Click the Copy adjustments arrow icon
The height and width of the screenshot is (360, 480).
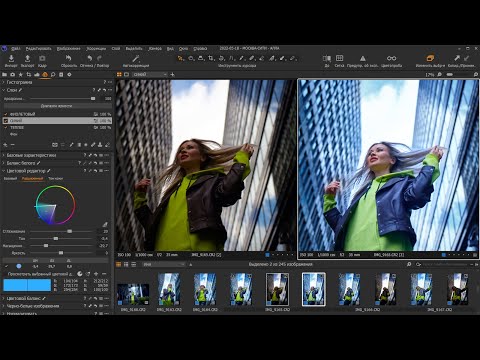click(x=457, y=58)
